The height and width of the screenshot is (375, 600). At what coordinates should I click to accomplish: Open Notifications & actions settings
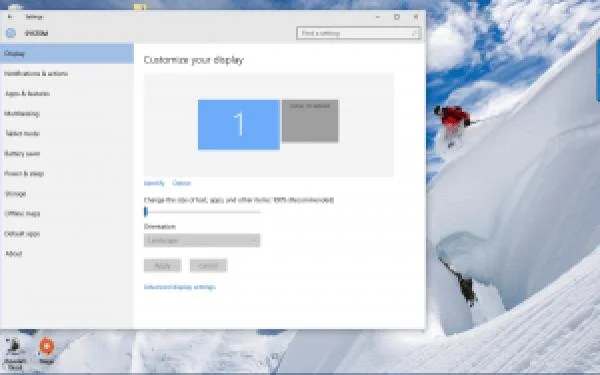click(67, 73)
